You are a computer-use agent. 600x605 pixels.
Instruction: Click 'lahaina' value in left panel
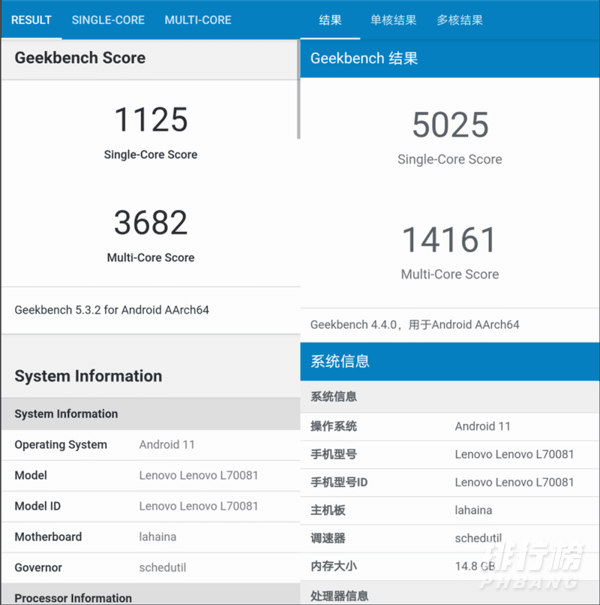coord(157,537)
